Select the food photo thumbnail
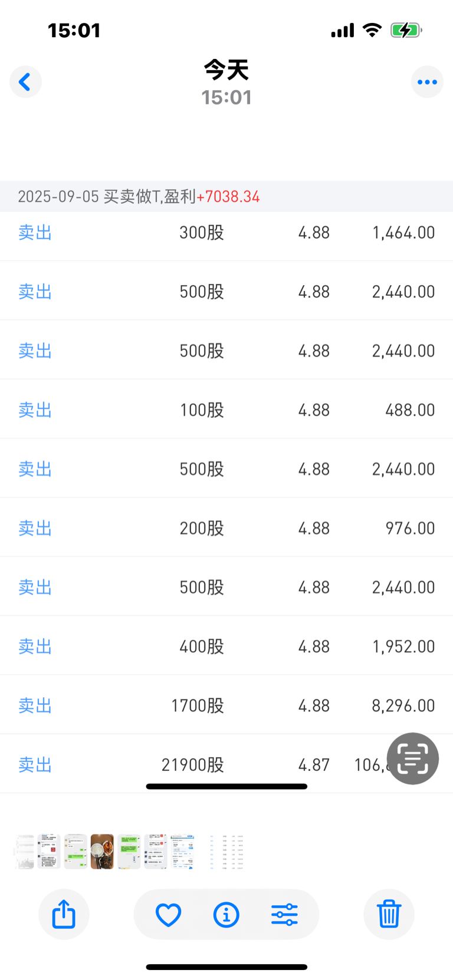The image size is (453, 980). coord(102,852)
